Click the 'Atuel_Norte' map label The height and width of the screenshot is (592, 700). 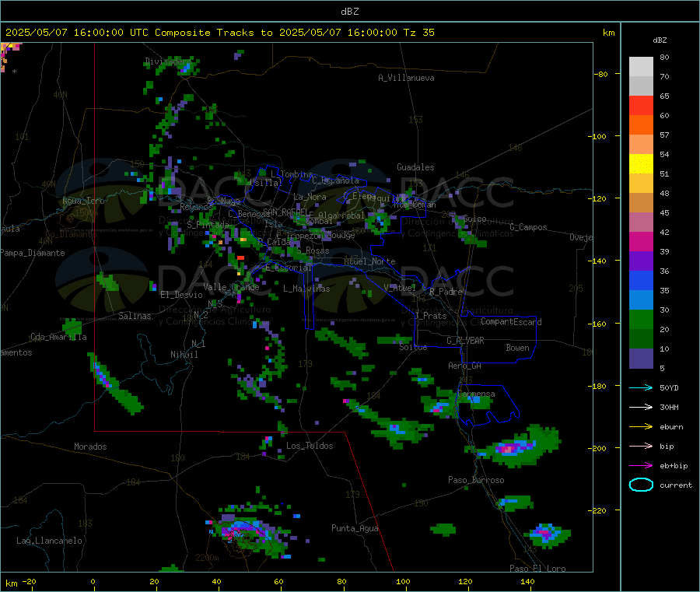[369, 261]
